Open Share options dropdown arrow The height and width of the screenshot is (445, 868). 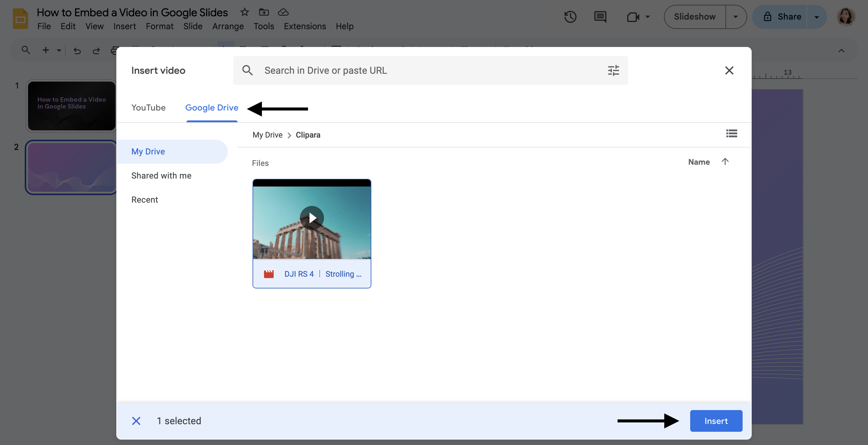pyautogui.click(x=816, y=17)
